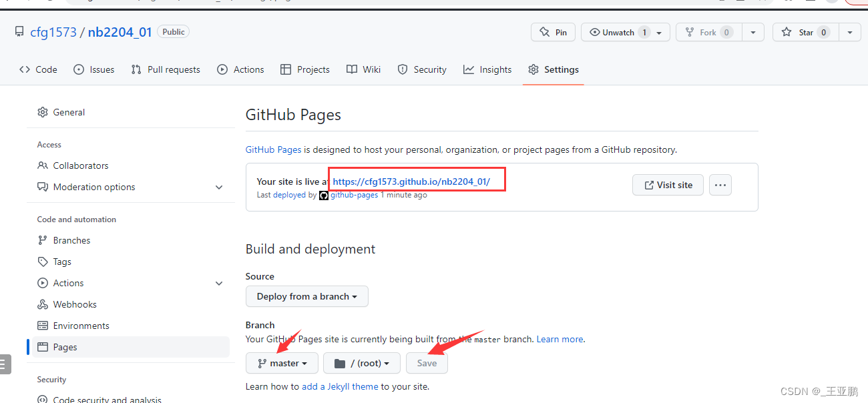
Task: Click the graph icon on the Insights tab
Action: click(469, 69)
